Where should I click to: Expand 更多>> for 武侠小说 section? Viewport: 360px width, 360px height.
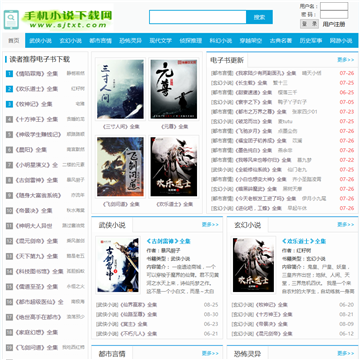[x=210, y=225]
